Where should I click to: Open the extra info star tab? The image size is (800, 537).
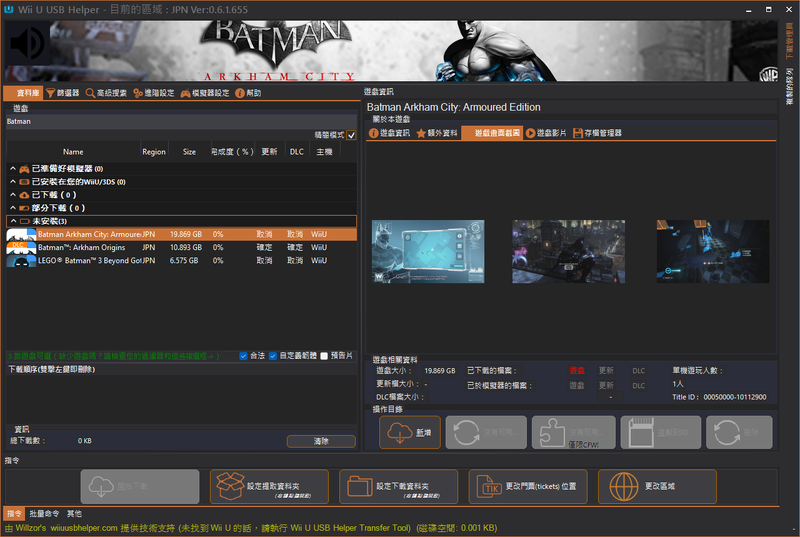pyautogui.click(x=437, y=133)
